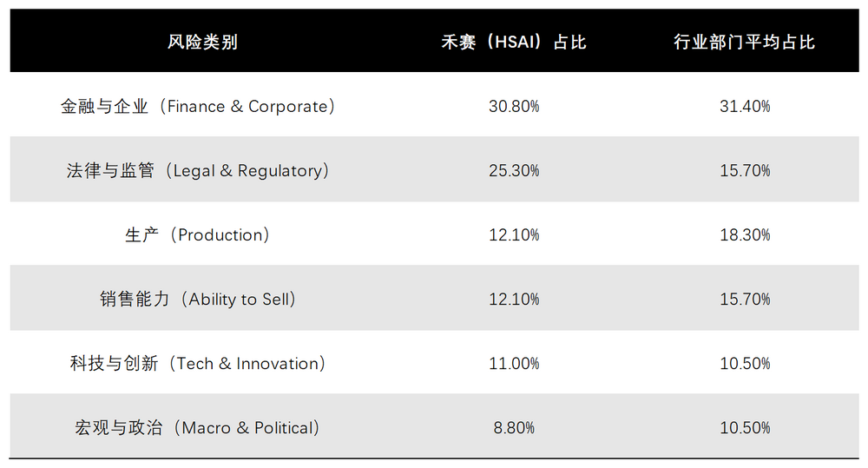Select the 法律与监管 (Legal & Regulatory) cell
Viewport: 868px width, 468px height.
(x=198, y=171)
